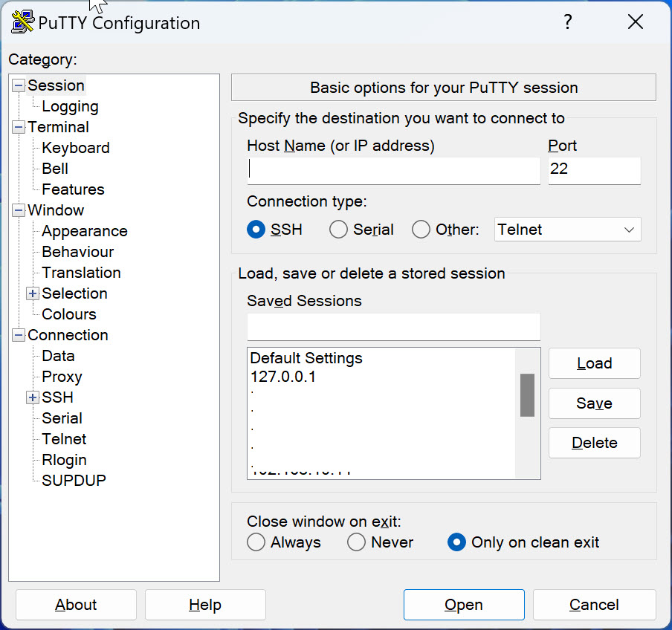672x630 pixels.
Task: Choose Only on clean exit option
Action: [456, 542]
